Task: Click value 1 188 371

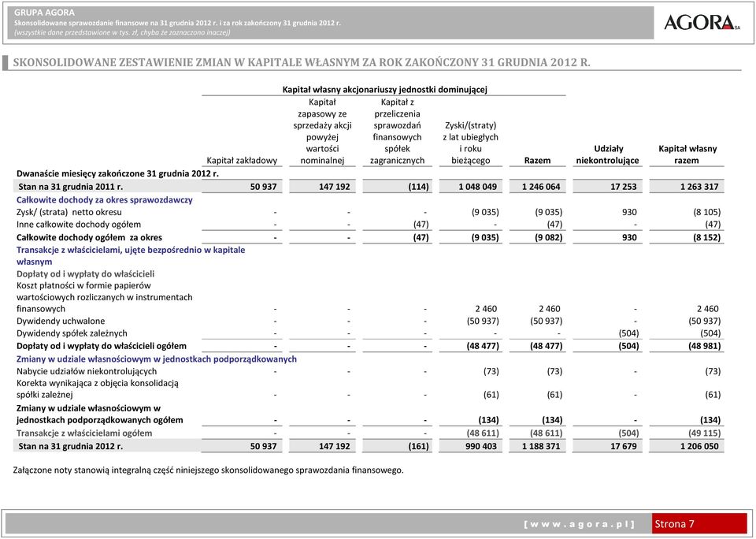Action: tap(541, 446)
